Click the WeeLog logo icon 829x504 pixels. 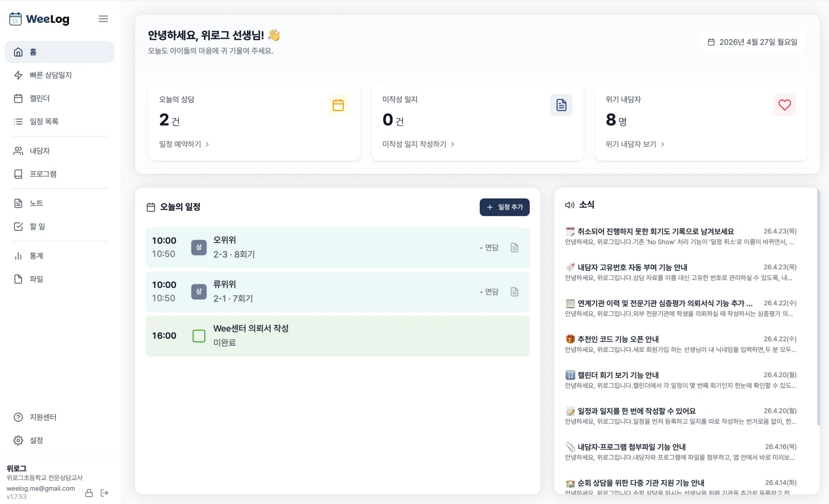[16, 19]
